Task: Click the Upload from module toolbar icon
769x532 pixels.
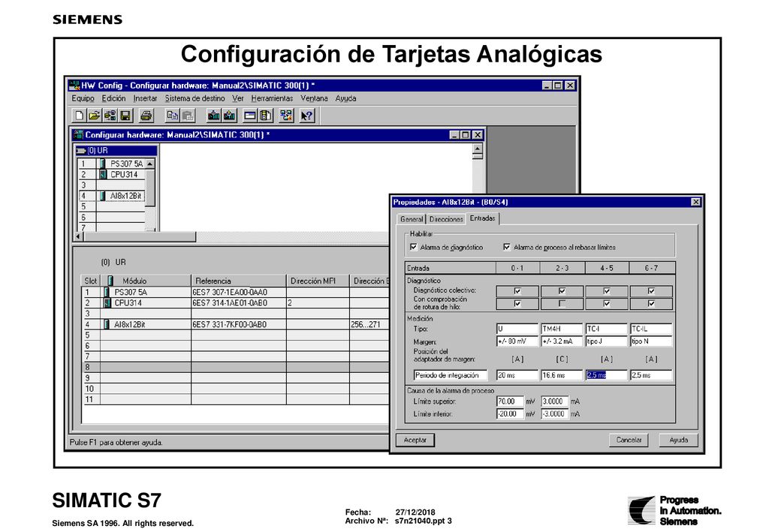Action: (230, 116)
